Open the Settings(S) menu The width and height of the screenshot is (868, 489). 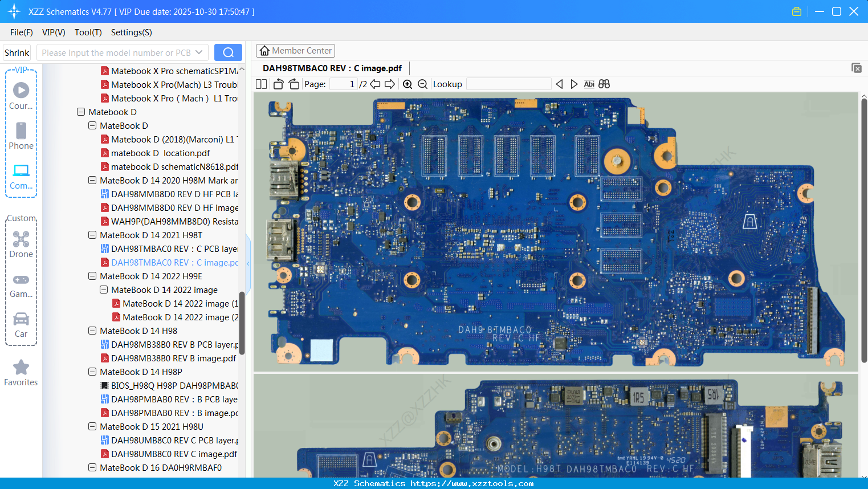[x=132, y=32]
